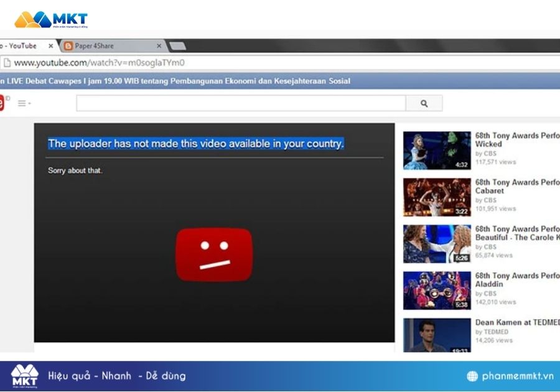Click the search magnifier button

click(424, 103)
